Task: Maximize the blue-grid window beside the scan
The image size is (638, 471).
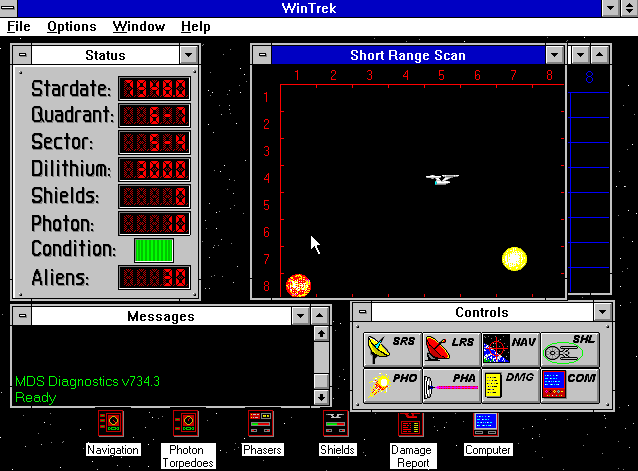Action: coord(600,55)
